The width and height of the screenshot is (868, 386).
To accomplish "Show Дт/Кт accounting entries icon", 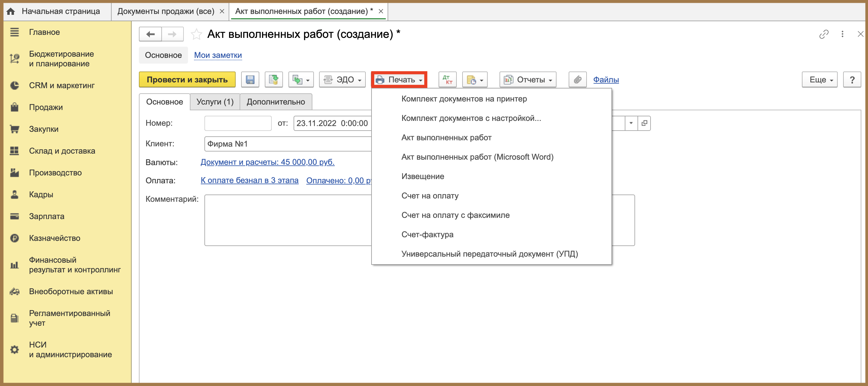I will (447, 80).
